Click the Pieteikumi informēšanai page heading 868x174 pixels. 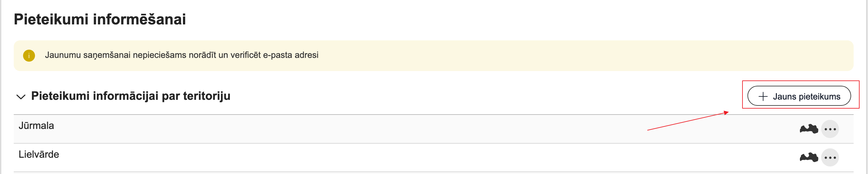coord(100,19)
